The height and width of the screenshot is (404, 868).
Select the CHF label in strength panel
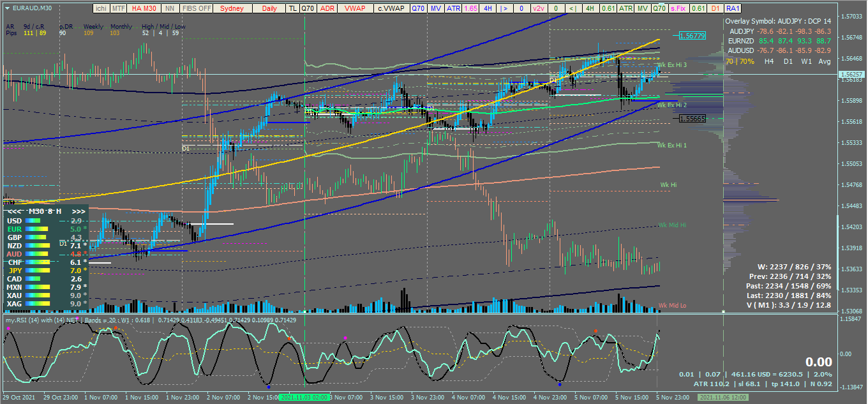(x=14, y=262)
